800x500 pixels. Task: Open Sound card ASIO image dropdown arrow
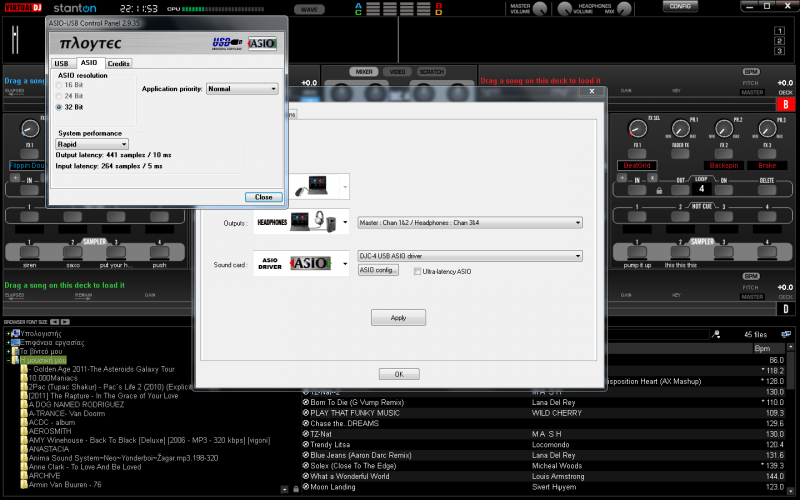click(x=345, y=264)
